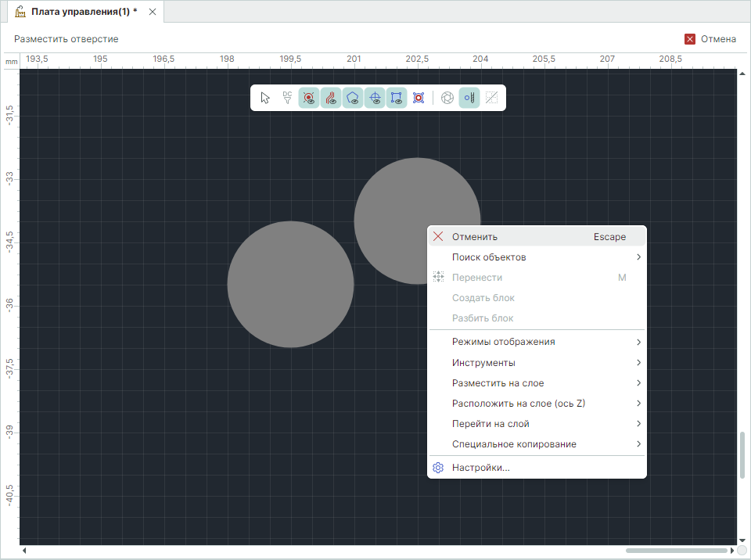Toggle polygon region visibility
This screenshot has height=560, width=751.
(x=353, y=98)
